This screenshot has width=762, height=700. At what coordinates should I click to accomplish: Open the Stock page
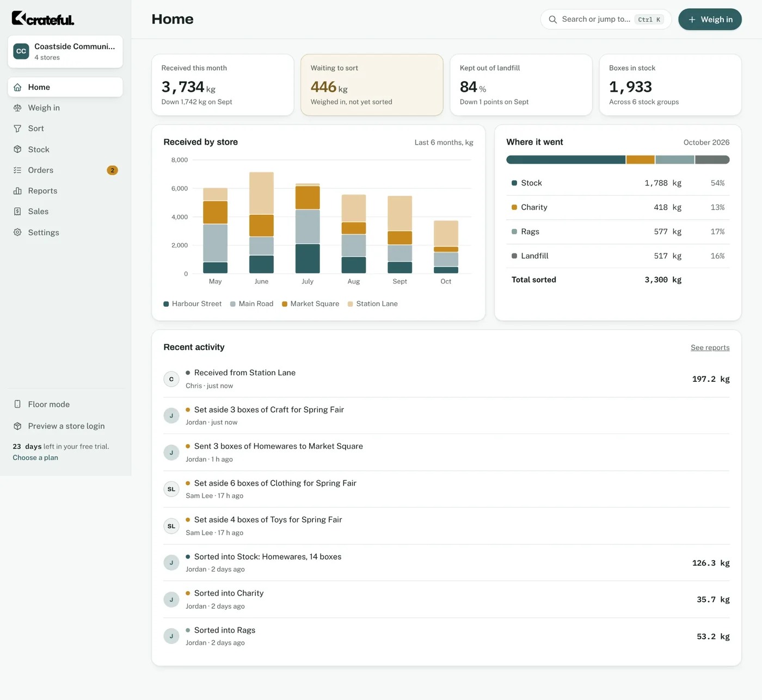tap(65, 149)
